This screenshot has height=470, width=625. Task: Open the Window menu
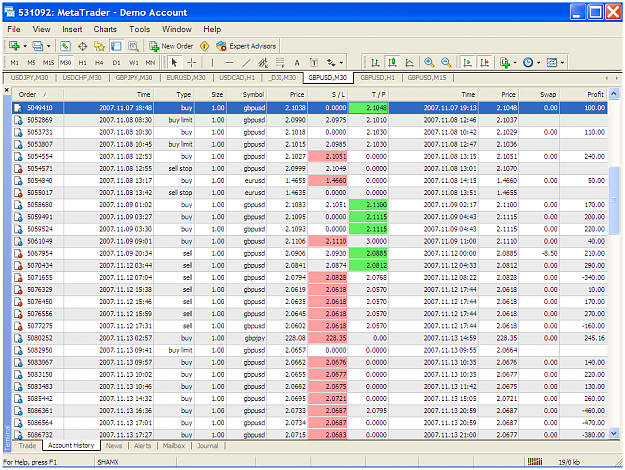177,29
